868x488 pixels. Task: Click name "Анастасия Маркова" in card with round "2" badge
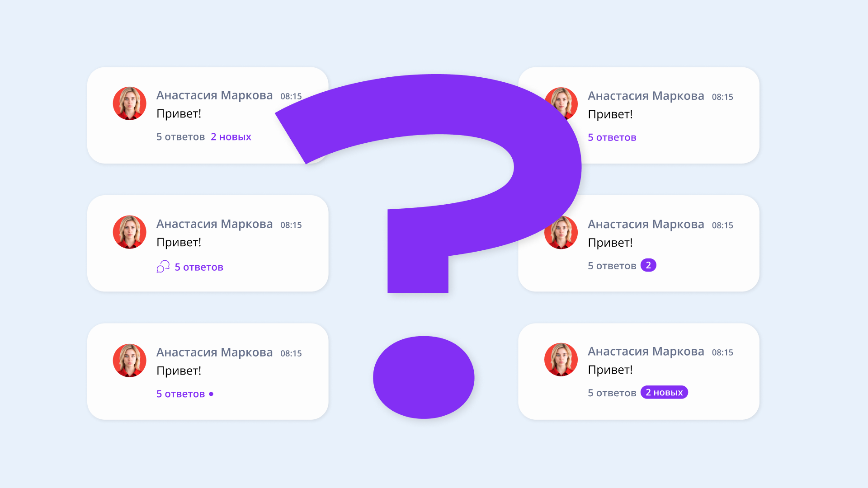pos(646,224)
